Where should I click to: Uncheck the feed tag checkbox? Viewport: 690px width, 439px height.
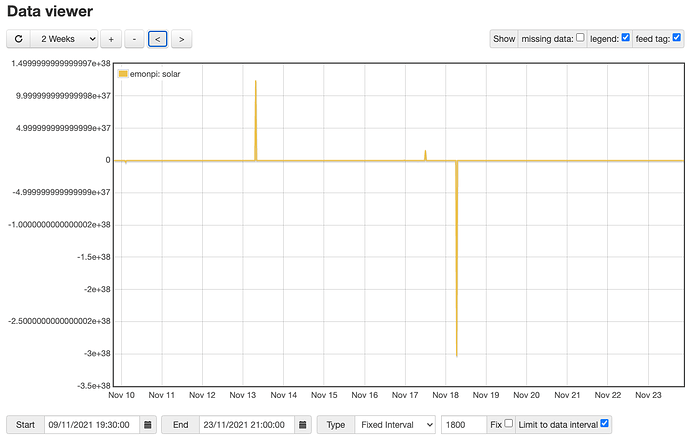[x=677, y=38]
